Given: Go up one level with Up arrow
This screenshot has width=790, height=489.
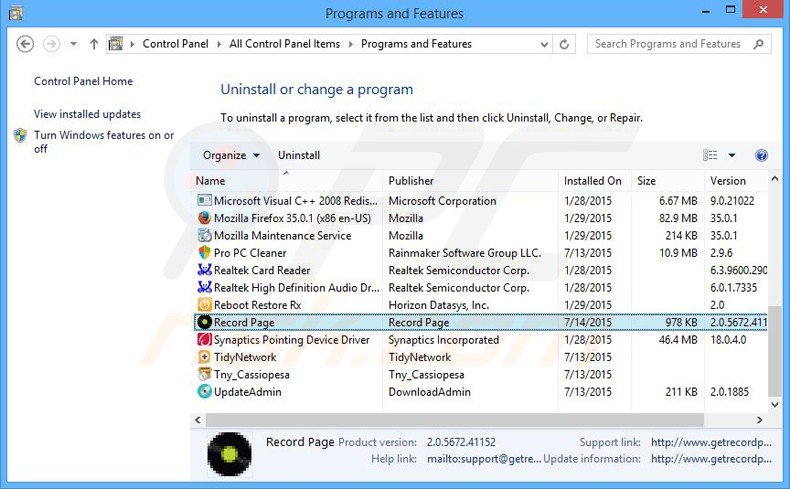Looking at the screenshot, I should (94, 44).
